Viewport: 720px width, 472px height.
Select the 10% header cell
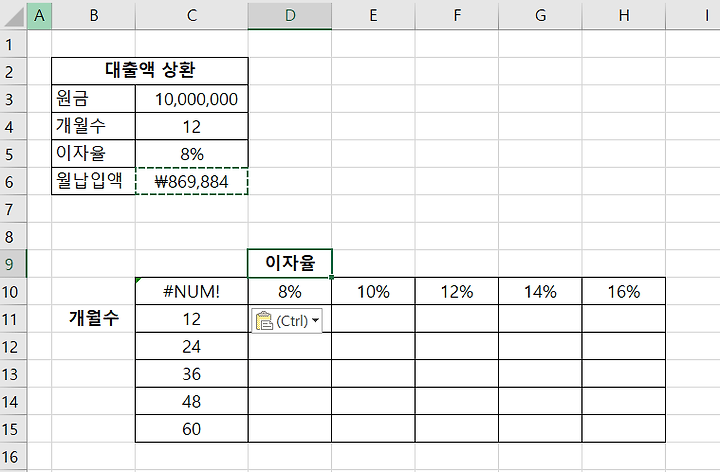tap(373, 292)
